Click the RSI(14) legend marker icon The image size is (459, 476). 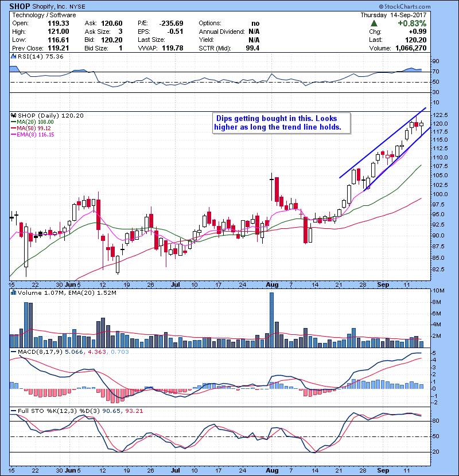[13, 57]
